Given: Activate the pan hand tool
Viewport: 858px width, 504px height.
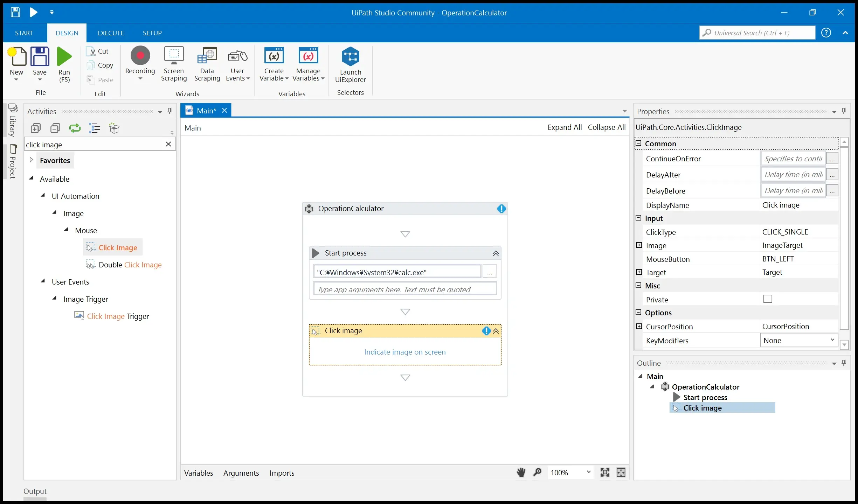Looking at the screenshot, I should (521, 472).
